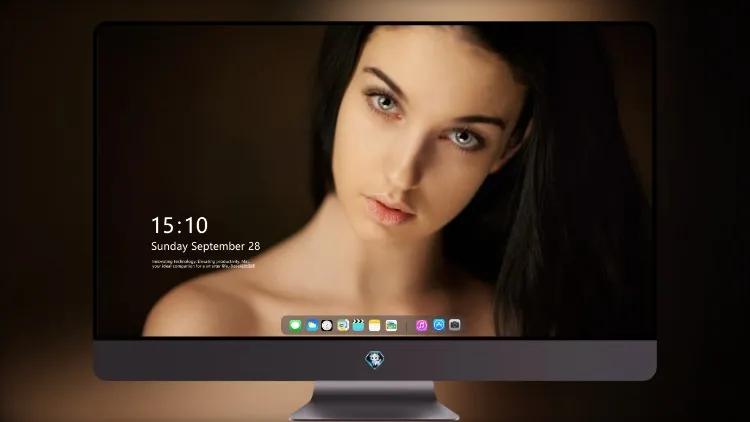This screenshot has height=422, width=750.
Task: Open the green Messages app in dock
Action: (x=295, y=325)
